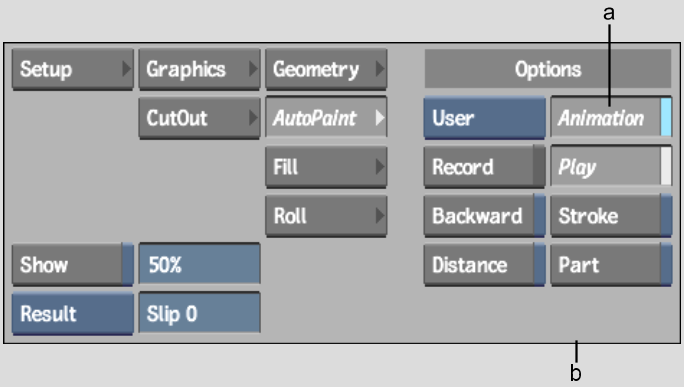Toggle the Stroke option
684x387 pixels.
pyautogui.click(x=611, y=216)
